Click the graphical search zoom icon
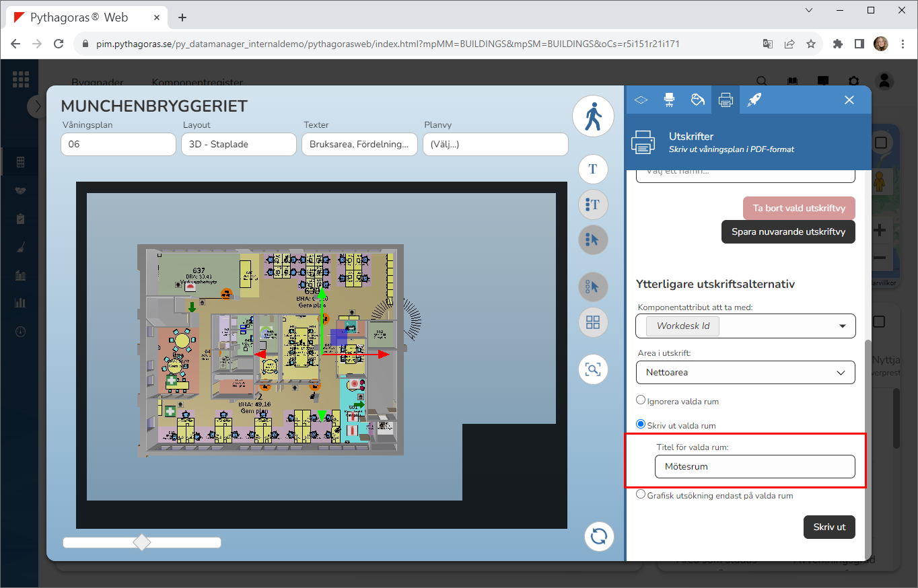918x588 pixels. pos(593,369)
